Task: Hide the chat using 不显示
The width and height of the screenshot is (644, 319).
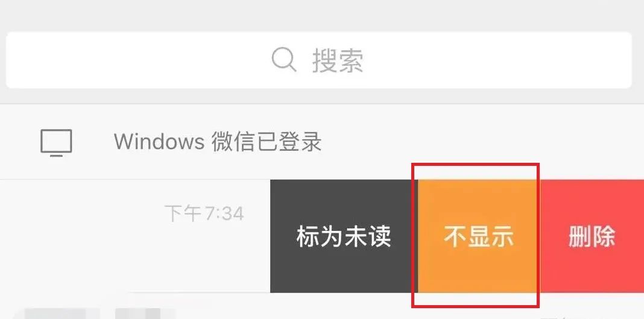Action: pyautogui.click(x=479, y=236)
